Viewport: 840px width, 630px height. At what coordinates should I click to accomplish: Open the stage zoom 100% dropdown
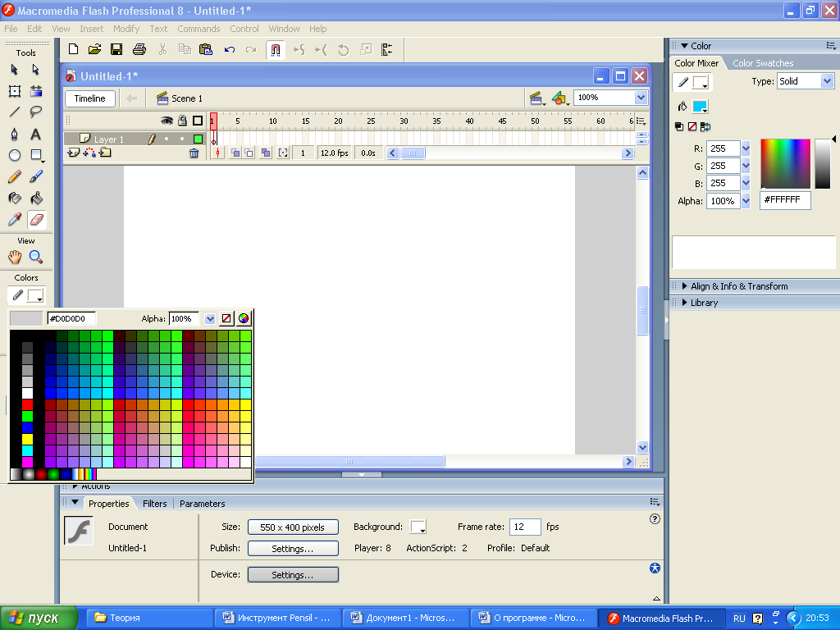641,98
